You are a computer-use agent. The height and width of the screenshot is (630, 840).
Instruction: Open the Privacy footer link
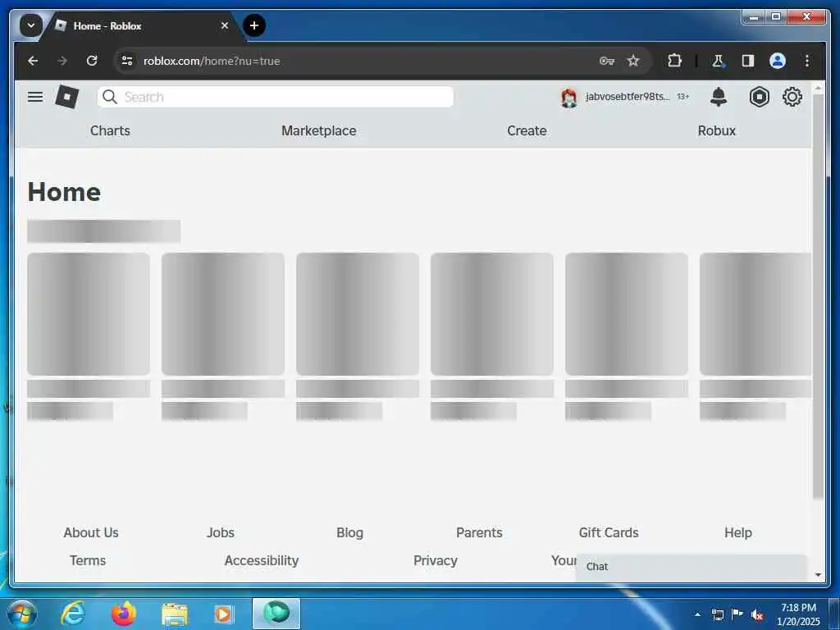coord(436,560)
